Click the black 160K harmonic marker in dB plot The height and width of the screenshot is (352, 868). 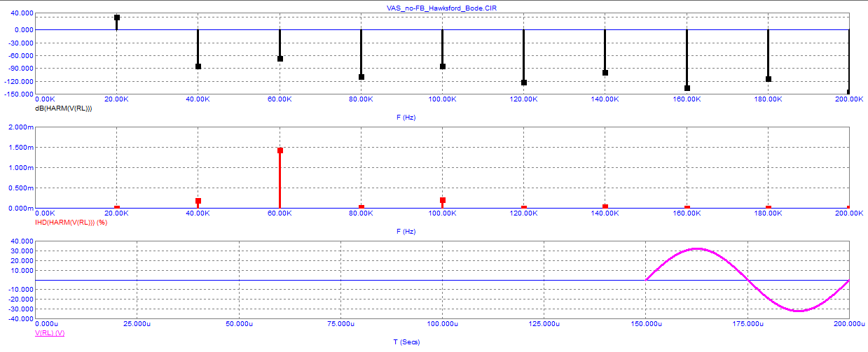pos(687,88)
